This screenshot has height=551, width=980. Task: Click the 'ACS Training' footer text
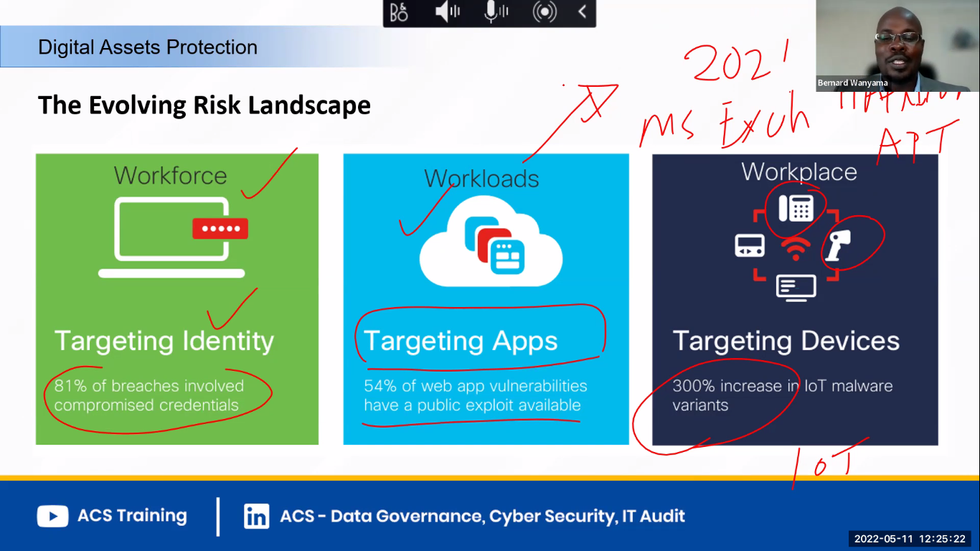tap(132, 516)
